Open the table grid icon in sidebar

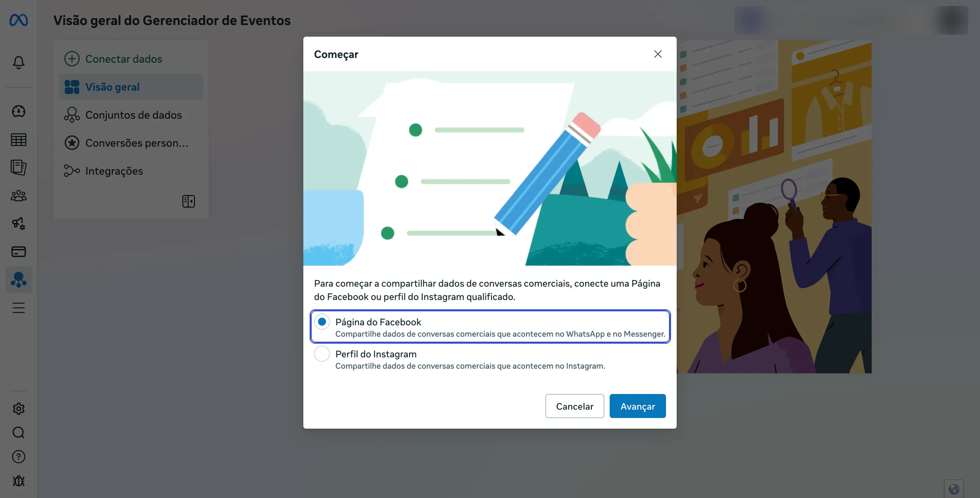click(x=19, y=140)
